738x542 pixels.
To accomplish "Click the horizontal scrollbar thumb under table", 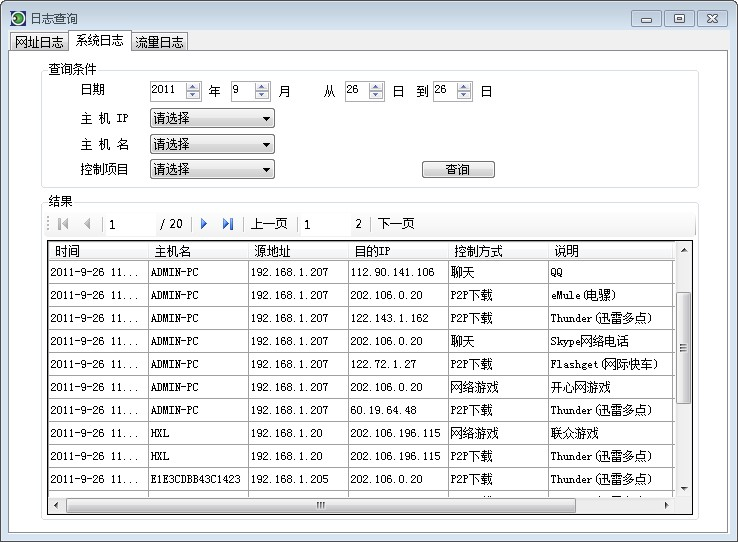I will pos(320,505).
